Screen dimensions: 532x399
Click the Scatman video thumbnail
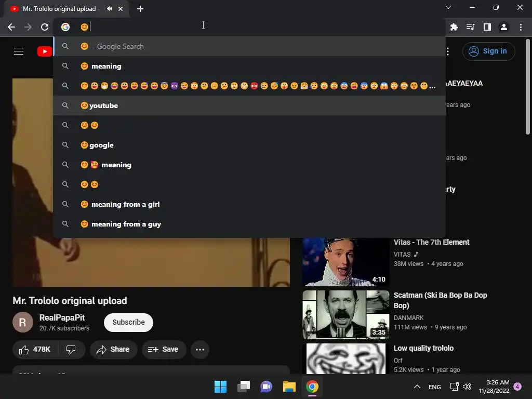pyautogui.click(x=345, y=315)
